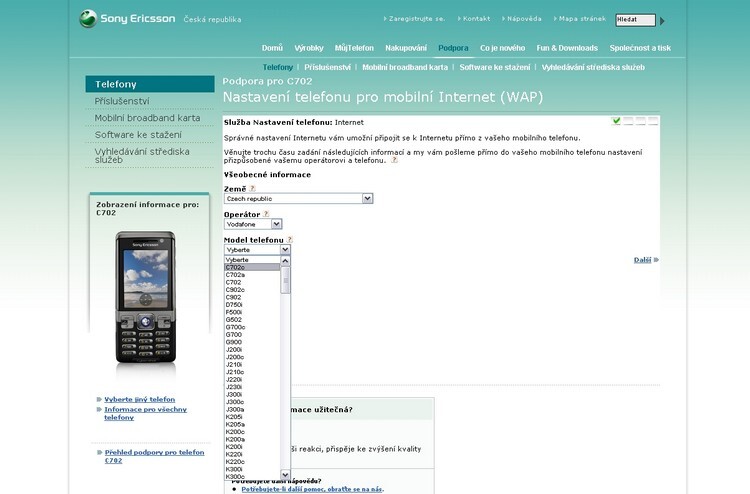This screenshot has height=494, width=750.
Task: Open Mobilní broadband karta sub-navigation tab
Action: 405,67
